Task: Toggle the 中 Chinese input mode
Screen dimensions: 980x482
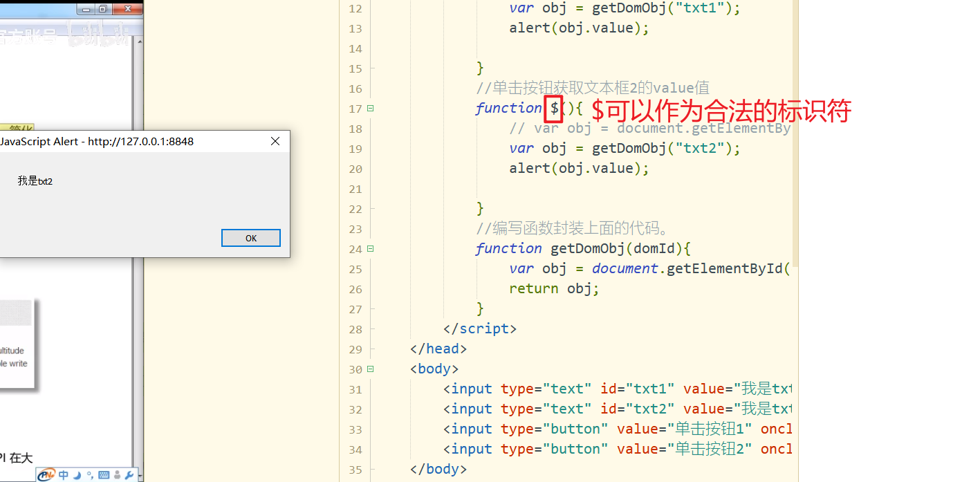Action: tap(64, 475)
